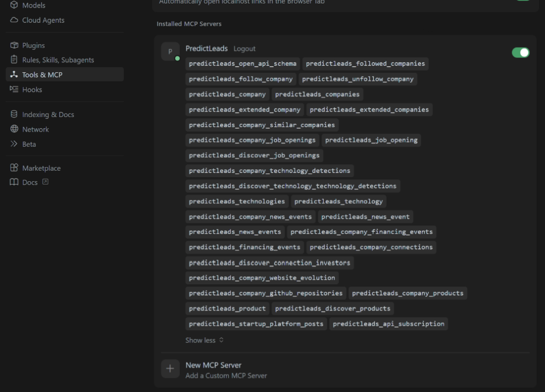The image size is (545, 392).
Task: Click the predictleads_technologies chip
Action: [x=237, y=202]
